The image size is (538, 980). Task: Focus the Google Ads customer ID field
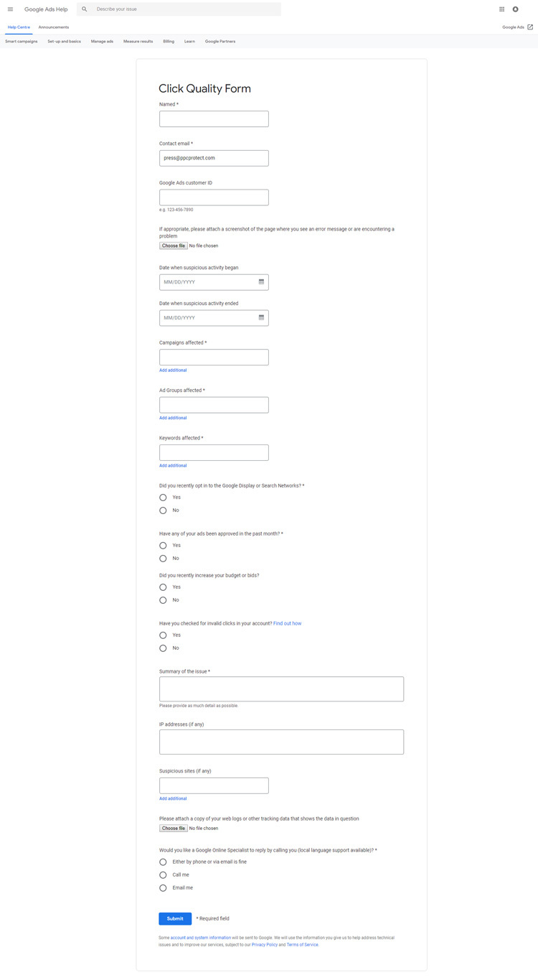tap(214, 197)
